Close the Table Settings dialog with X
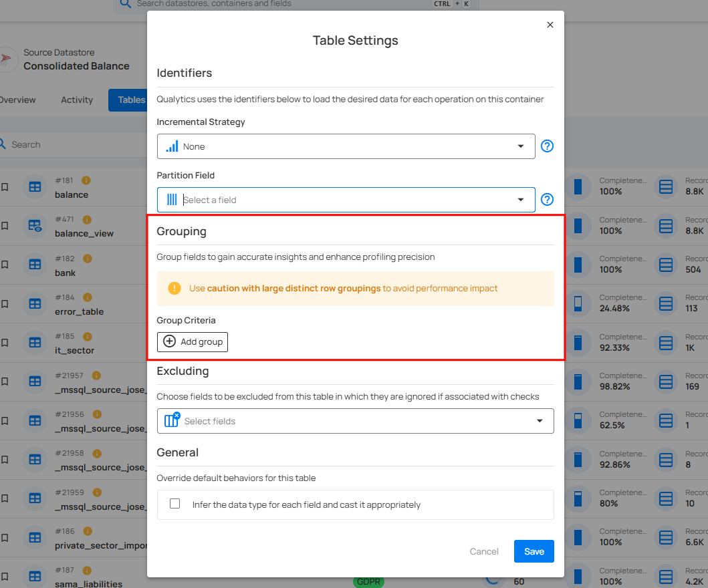The width and height of the screenshot is (708, 588). (x=550, y=25)
